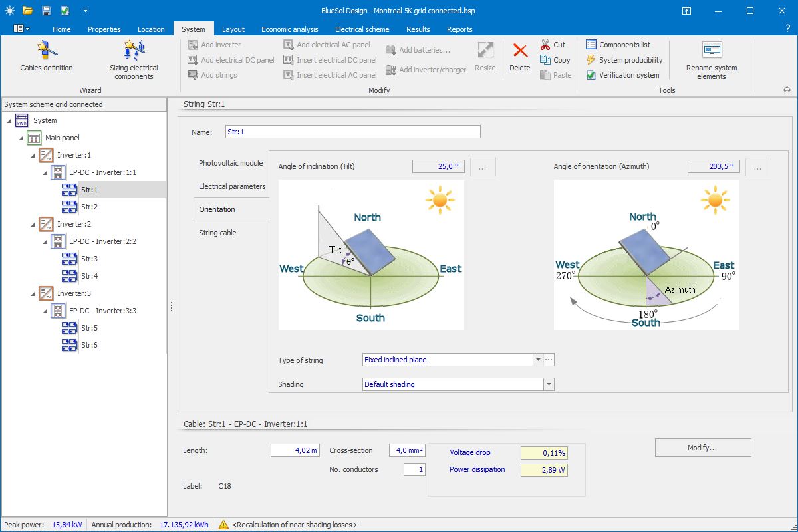Select Str:5 in the system tree
This screenshot has width=798, height=532.
89,328
